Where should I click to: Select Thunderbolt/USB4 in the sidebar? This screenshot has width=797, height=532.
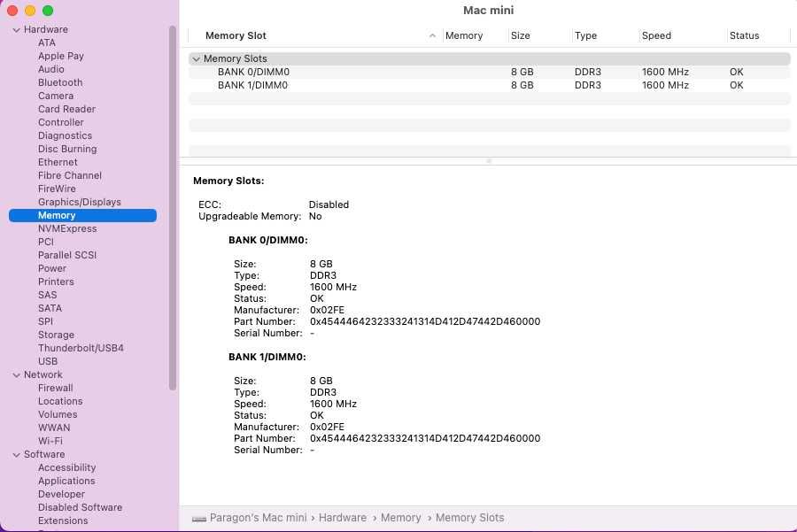point(81,348)
